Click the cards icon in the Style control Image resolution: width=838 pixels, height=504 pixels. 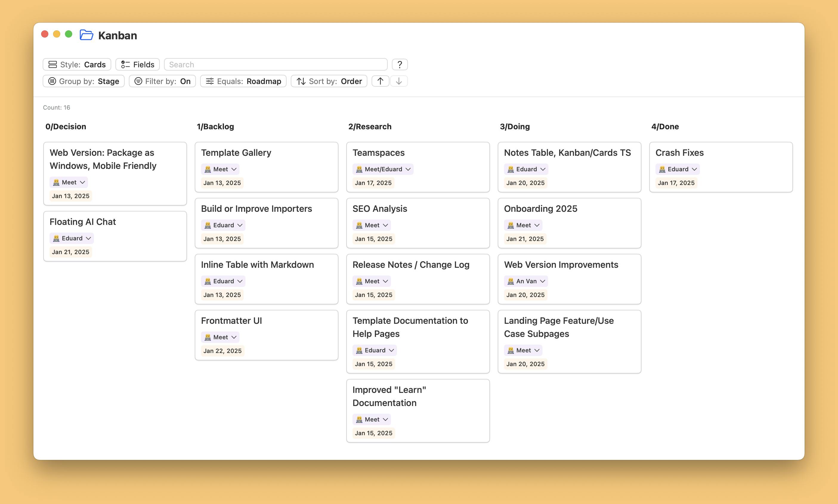pyautogui.click(x=53, y=64)
